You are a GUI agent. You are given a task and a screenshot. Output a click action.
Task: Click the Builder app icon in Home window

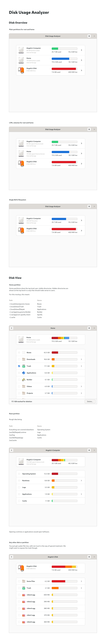pyautogui.click(x=24, y=380)
